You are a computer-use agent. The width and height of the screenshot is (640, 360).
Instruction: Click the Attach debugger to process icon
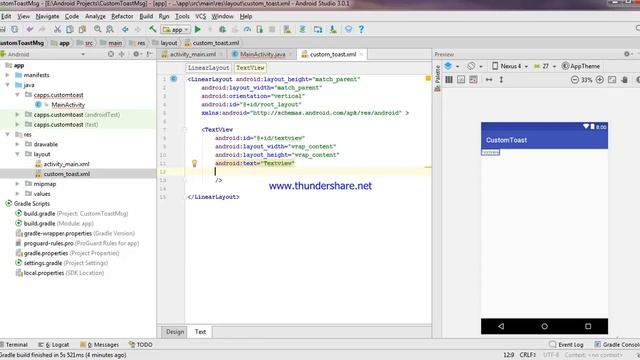(260, 29)
